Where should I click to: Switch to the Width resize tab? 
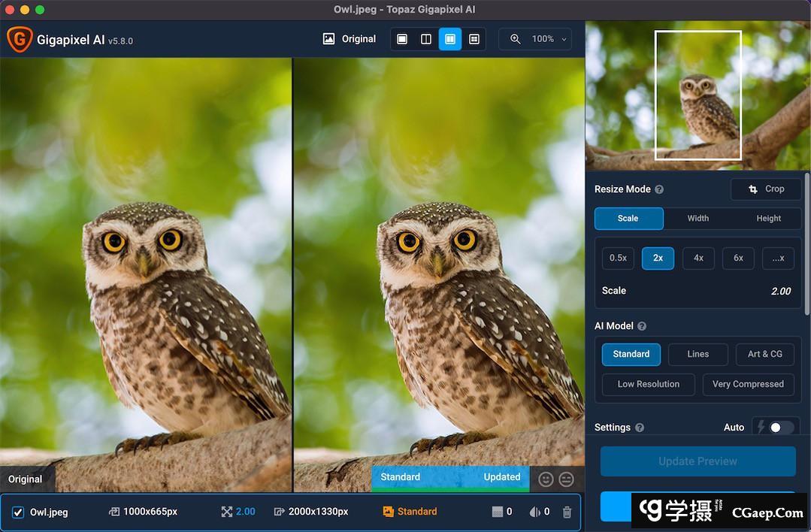pyautogui.click(x=698, y=219)
